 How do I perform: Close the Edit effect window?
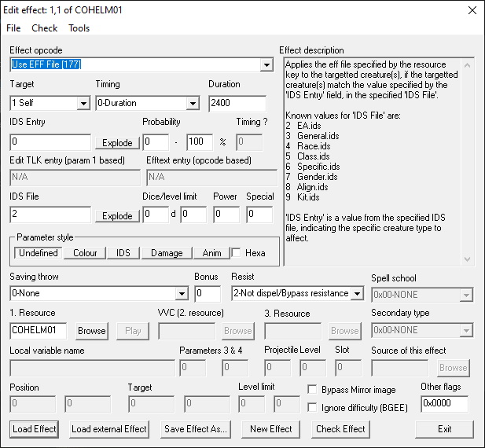tap(472, 10)
